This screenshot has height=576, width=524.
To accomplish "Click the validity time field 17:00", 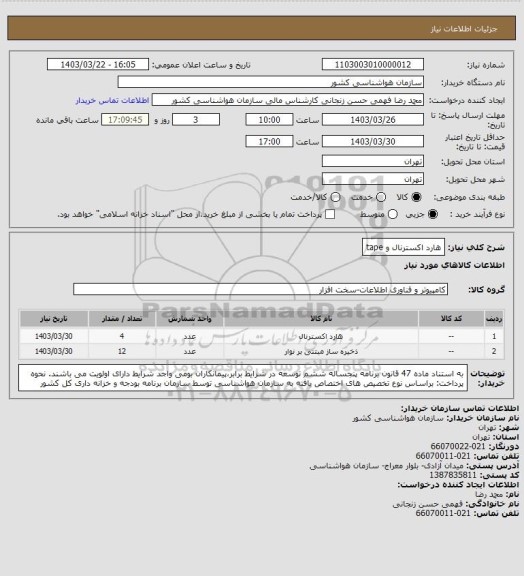I will click(x=269, y=141).
